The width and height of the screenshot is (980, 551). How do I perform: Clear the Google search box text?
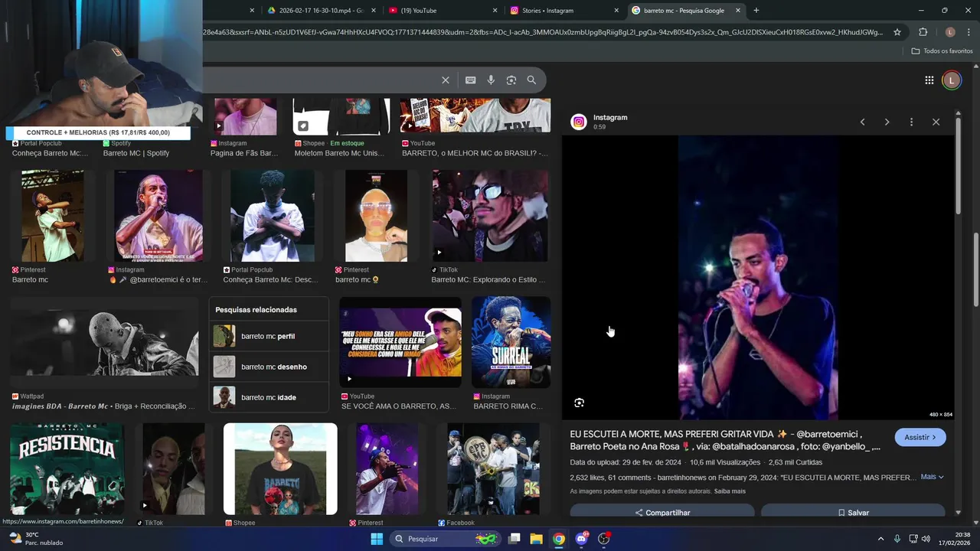tap(446, 80)
